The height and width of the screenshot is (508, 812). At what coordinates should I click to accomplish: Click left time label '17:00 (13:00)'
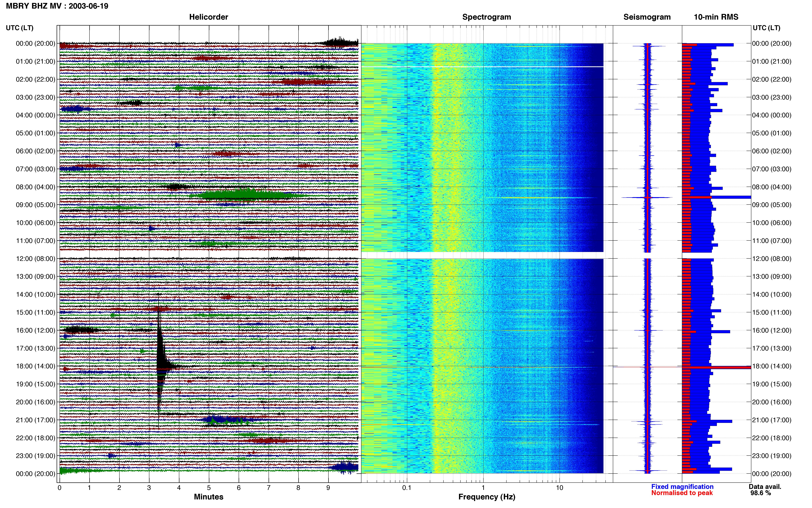click(36, 348)
